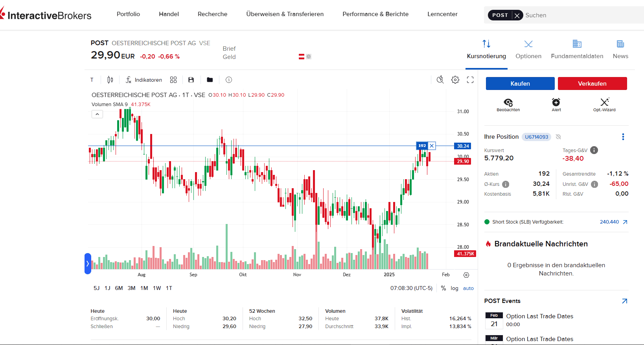The width and height of the screenshot is (644, 345).
Task: Add POST to watchlist via Beobachten
Action: tap(508, 105)
